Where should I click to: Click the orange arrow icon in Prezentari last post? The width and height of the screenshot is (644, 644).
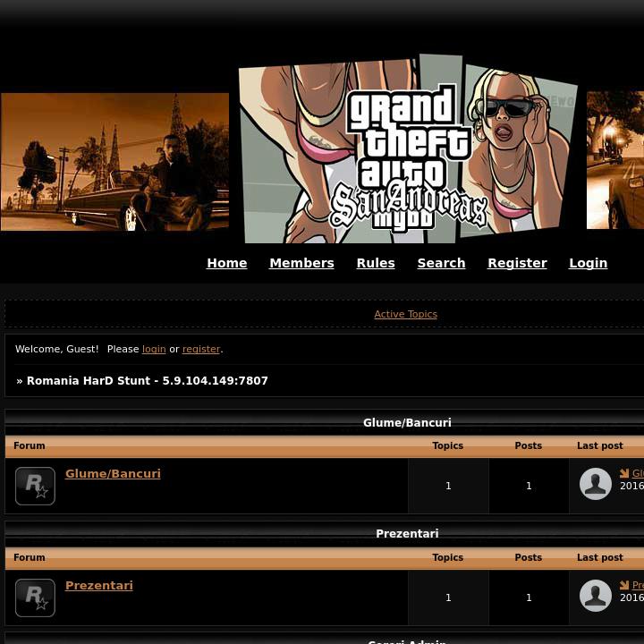tap(624, 586)
